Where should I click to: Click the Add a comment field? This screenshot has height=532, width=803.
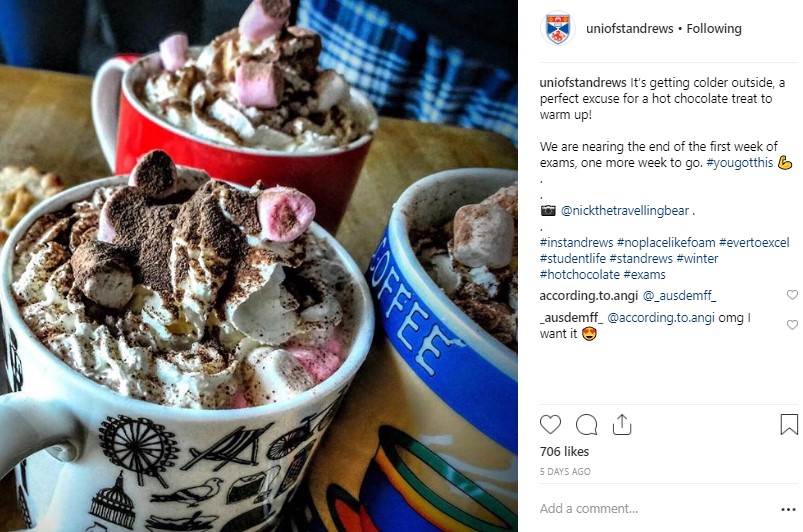coord(656,508)
